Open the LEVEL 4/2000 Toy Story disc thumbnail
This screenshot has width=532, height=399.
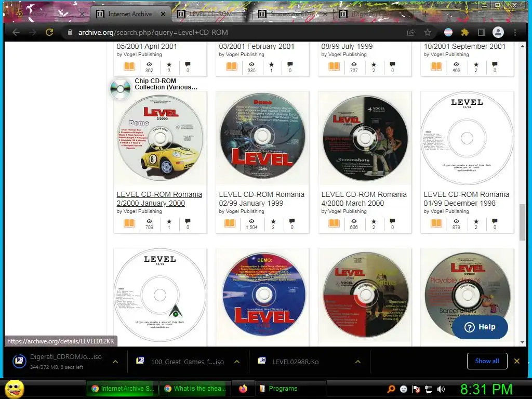[x=365, y=138]
